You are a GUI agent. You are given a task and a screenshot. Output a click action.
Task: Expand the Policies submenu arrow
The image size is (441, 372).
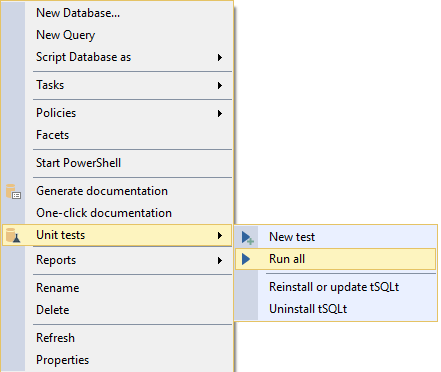(x=220, y=113)
